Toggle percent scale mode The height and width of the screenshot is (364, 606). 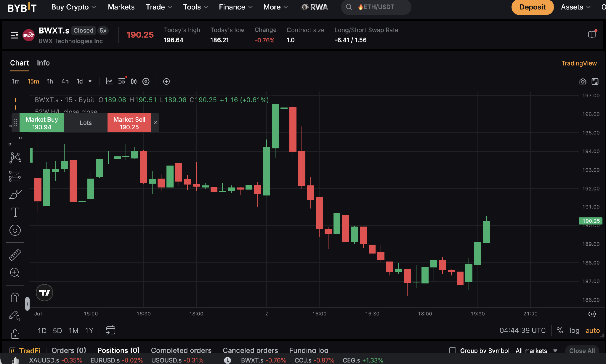pyautogui.click(x=560, y=330)
